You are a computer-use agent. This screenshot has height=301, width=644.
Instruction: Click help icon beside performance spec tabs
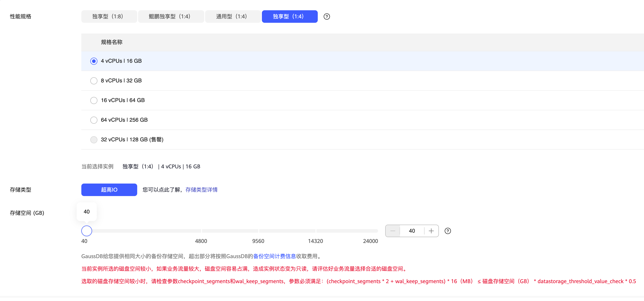pyautogui.click(x=326, y=17)
